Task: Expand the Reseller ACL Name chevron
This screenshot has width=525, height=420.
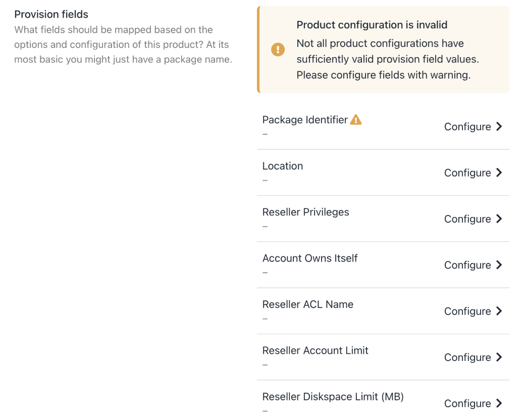Action: [499, 311]
